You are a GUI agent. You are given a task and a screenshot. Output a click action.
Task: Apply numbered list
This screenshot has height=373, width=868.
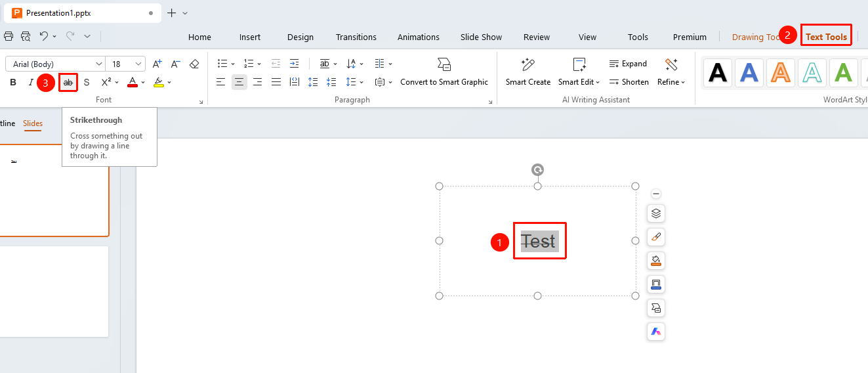tap(248, 64)
